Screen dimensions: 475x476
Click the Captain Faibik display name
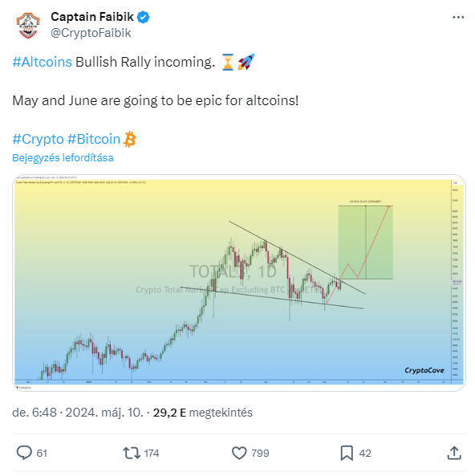92,17
